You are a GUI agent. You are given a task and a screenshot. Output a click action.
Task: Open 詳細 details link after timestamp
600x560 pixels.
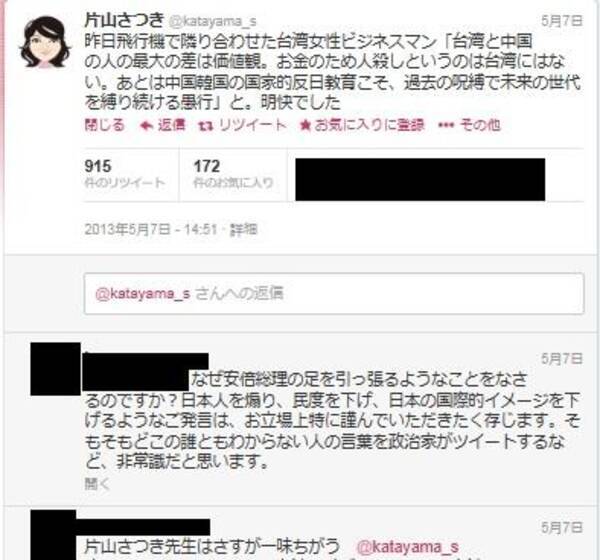243,230
